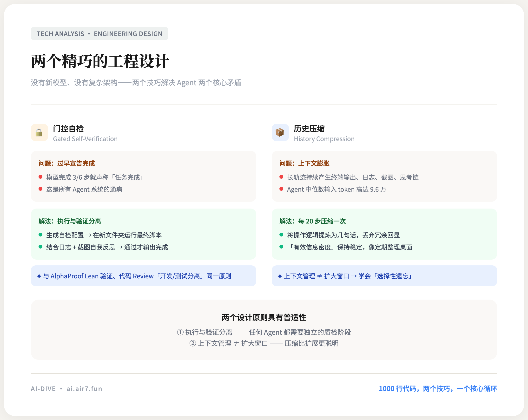
Task: Click the heading 门控自检
Action: click(x=68, y=129)
